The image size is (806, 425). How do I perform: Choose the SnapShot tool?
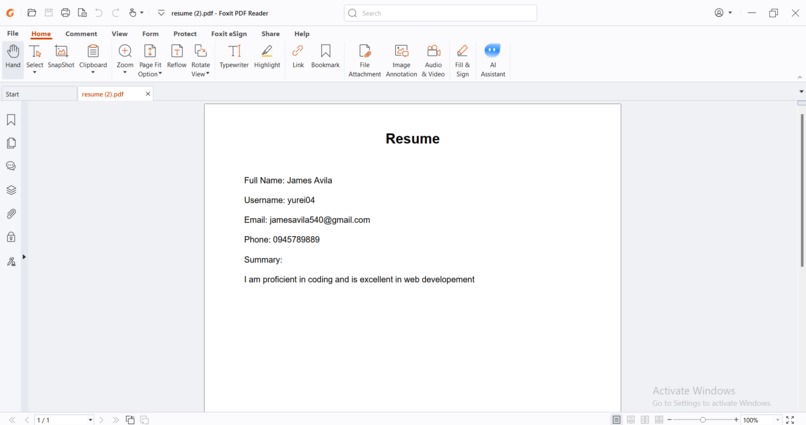[x=61, y=56]
